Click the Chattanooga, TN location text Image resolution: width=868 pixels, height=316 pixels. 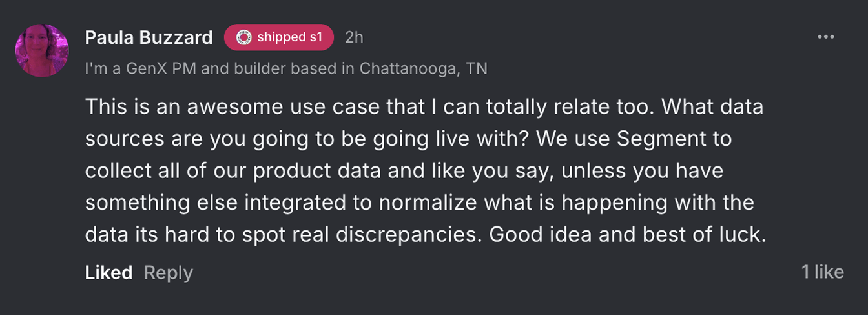(423, 68)
